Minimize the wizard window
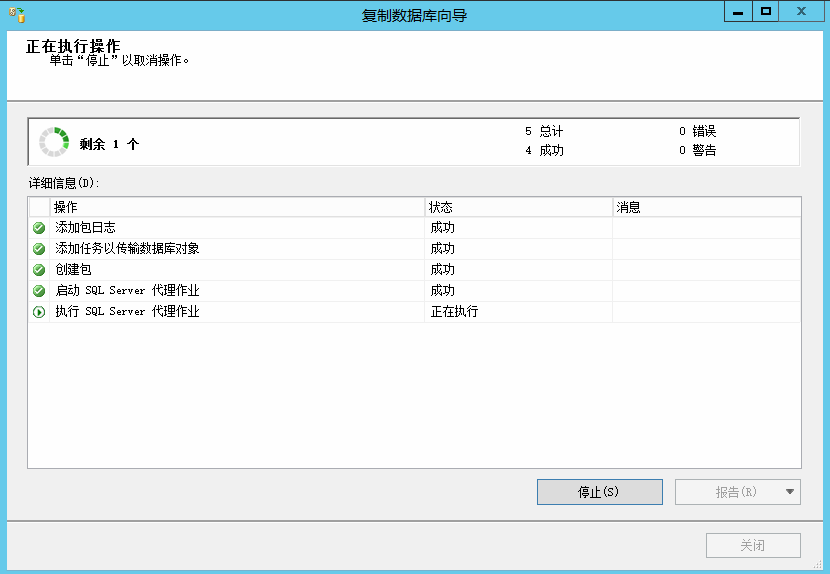 click(737, 11)
